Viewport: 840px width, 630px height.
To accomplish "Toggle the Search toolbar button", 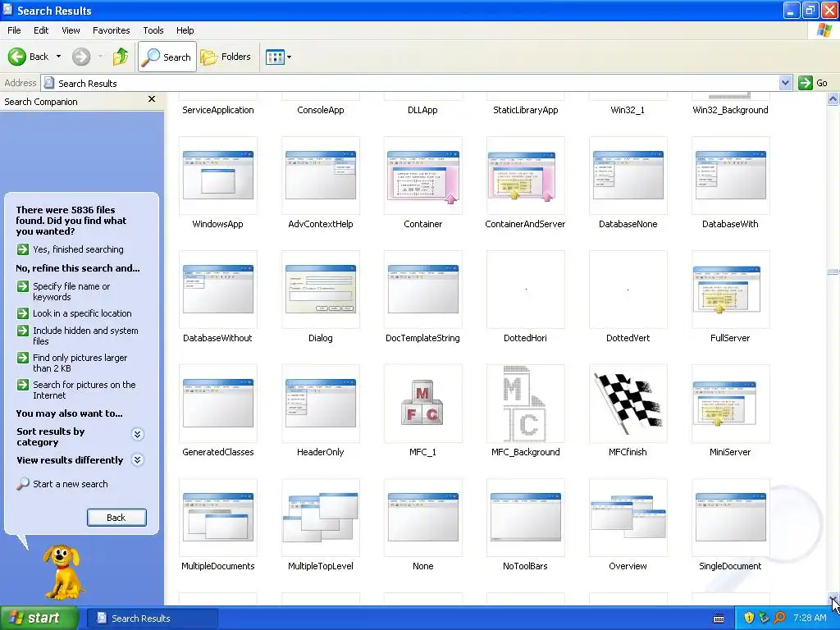I will click(167, 57).
